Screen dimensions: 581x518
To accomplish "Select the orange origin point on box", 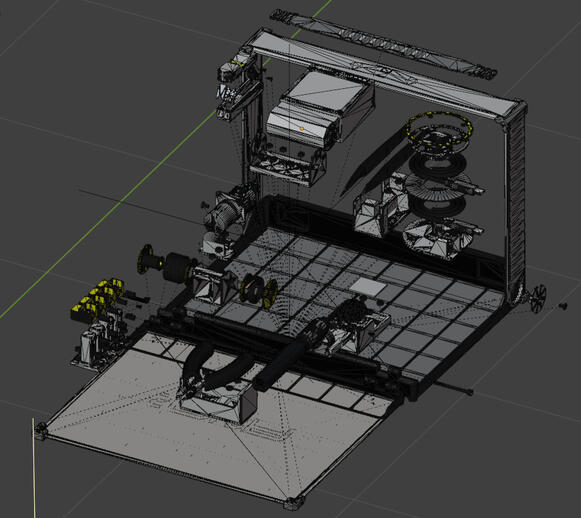I will (302, 129).
